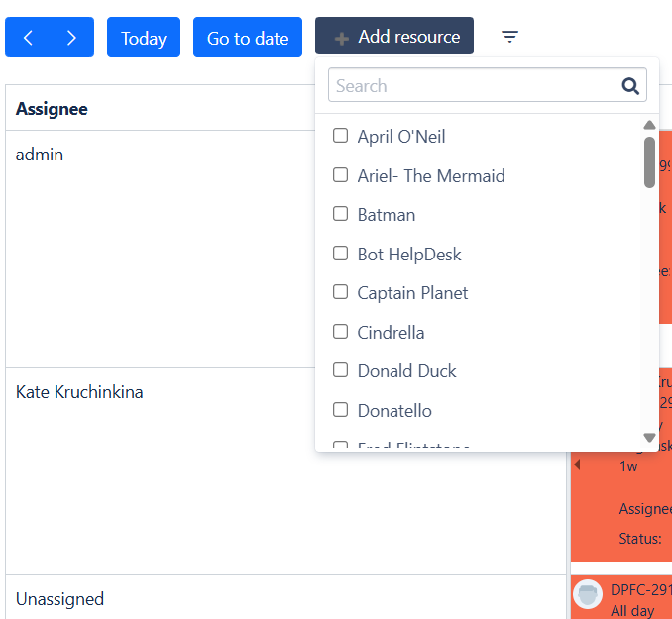This screenshot has height=619, width=672.
Task: Select Donald Duck from the resource list
Action: pyautogui.click(x=340, y=370)
